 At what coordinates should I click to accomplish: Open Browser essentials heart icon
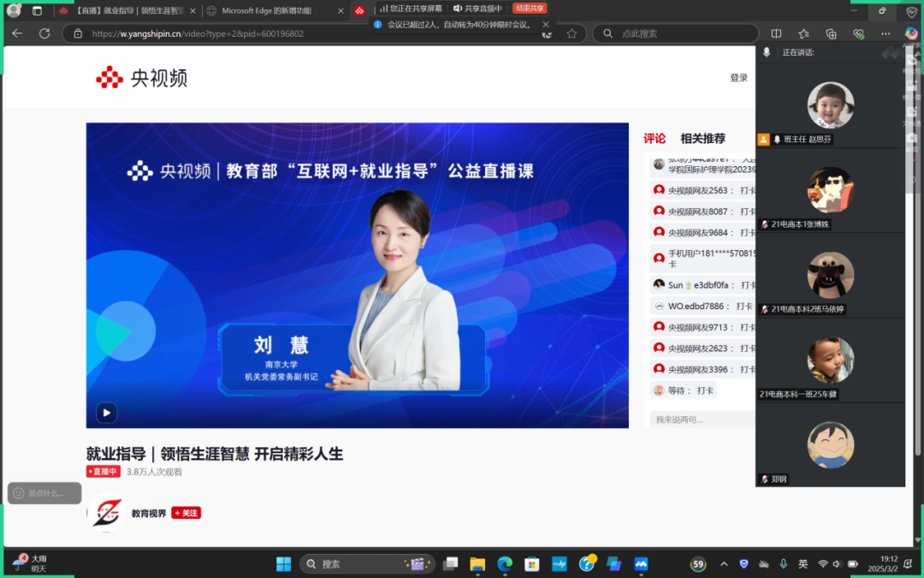858,33
